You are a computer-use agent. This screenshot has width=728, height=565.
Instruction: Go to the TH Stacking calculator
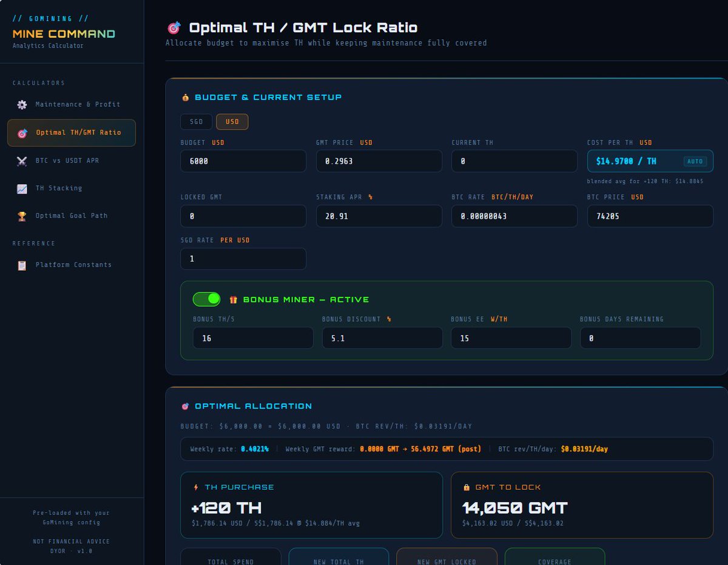coord(72,189)
